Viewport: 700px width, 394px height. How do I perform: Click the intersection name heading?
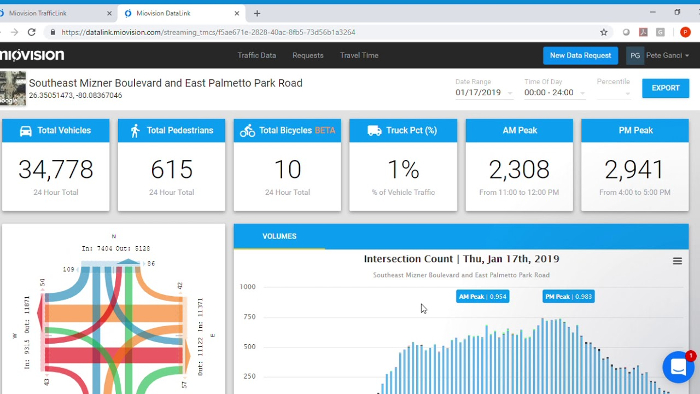point(166,83)
